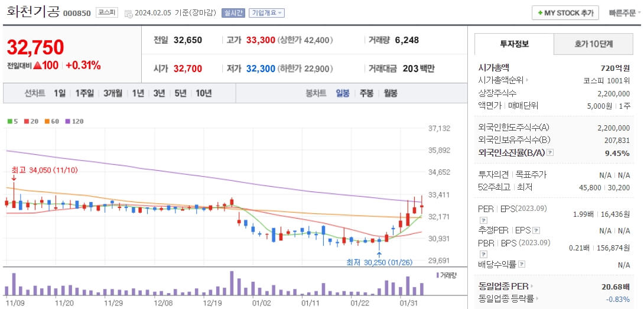Select the 1일 line chart period
Image resolution: width=644 pixels, height=309 pixels.
[60, 93]
